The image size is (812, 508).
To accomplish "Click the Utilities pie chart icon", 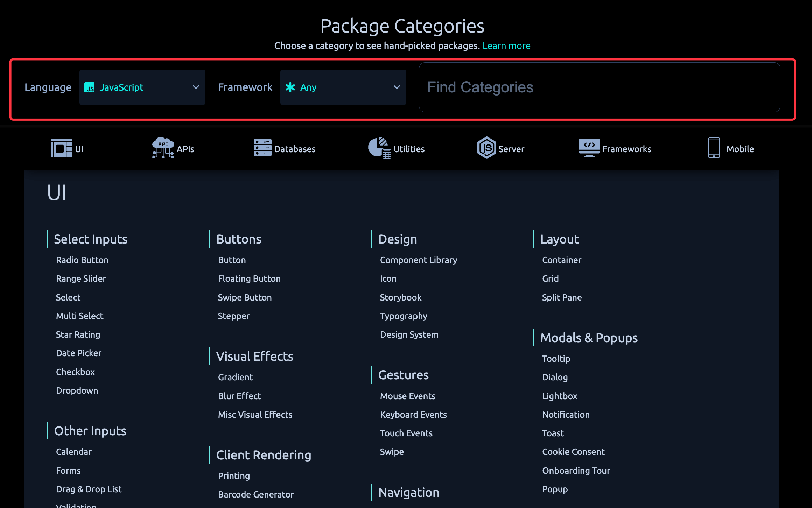I will click(379, 148).
